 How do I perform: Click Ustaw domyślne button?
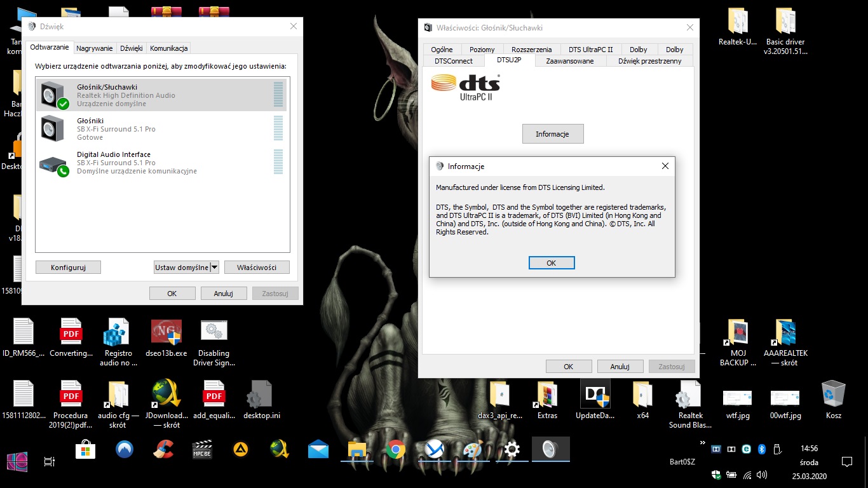pos(182,268)
